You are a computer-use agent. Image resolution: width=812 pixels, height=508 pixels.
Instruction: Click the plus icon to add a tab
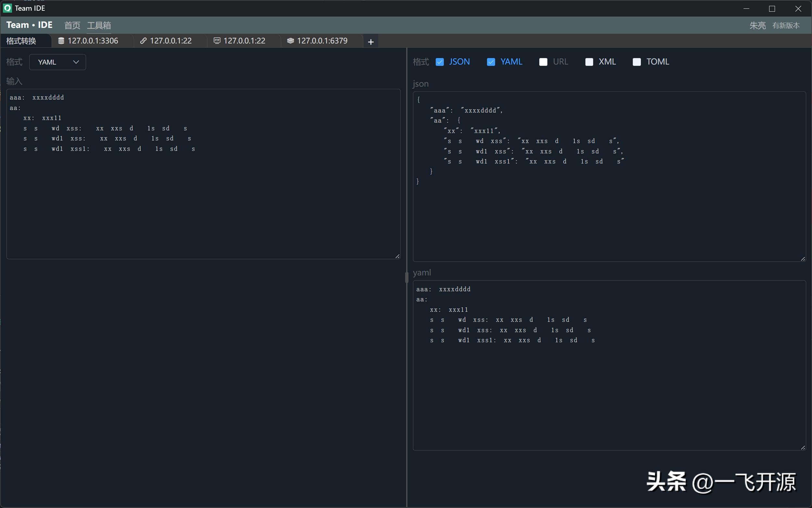coord(370,42)
